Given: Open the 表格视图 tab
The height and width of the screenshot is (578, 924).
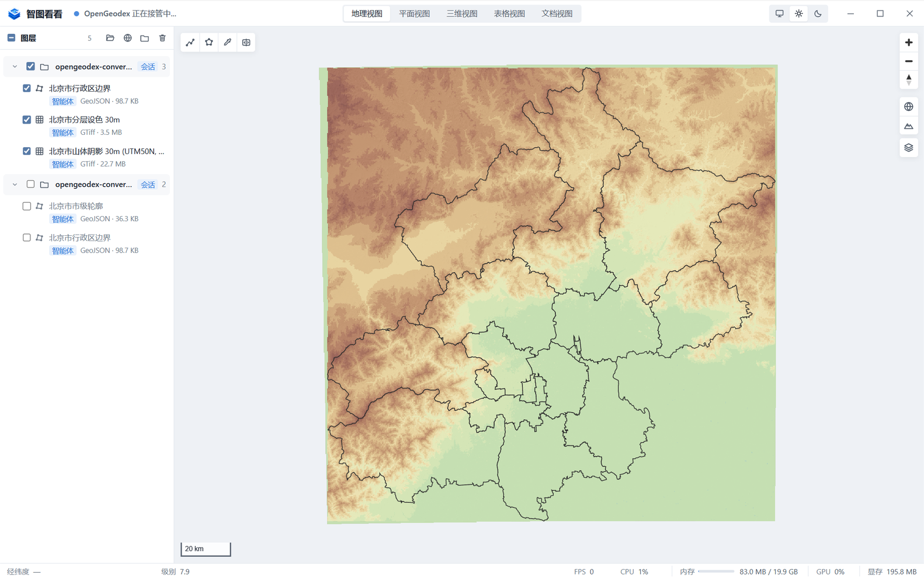Looking at the screenshot, I should (509, 13).
